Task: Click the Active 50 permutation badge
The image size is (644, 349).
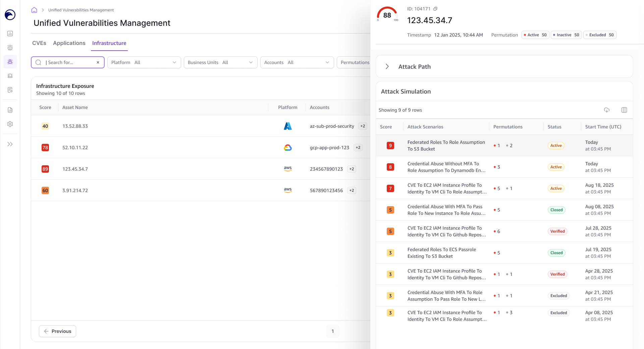Action: pos(535,35)
